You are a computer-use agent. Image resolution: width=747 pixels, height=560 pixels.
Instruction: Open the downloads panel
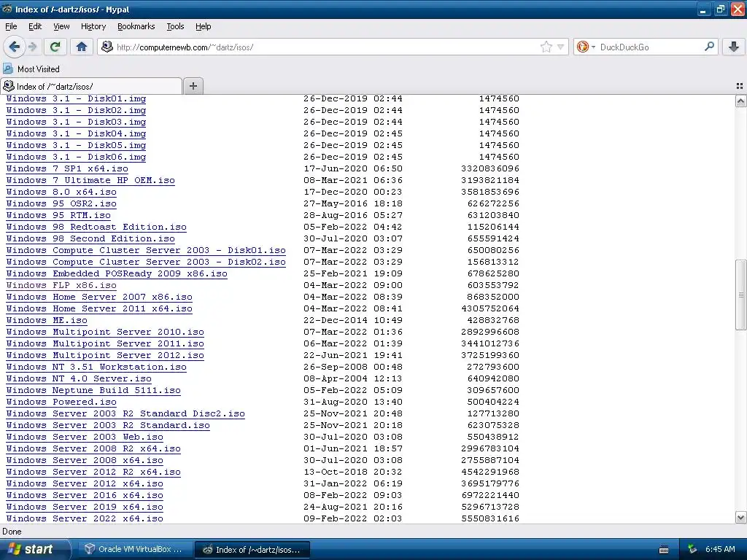[734, 47]
